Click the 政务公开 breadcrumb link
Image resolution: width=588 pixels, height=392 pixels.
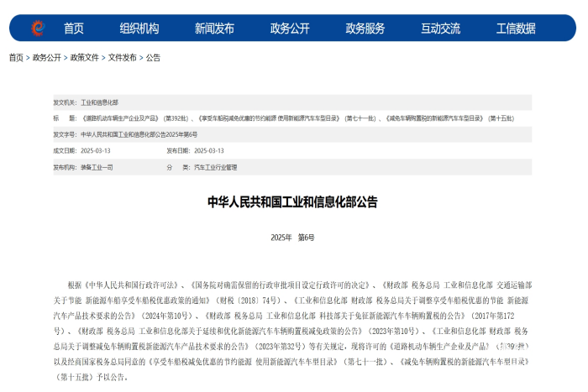click(47, 58)
